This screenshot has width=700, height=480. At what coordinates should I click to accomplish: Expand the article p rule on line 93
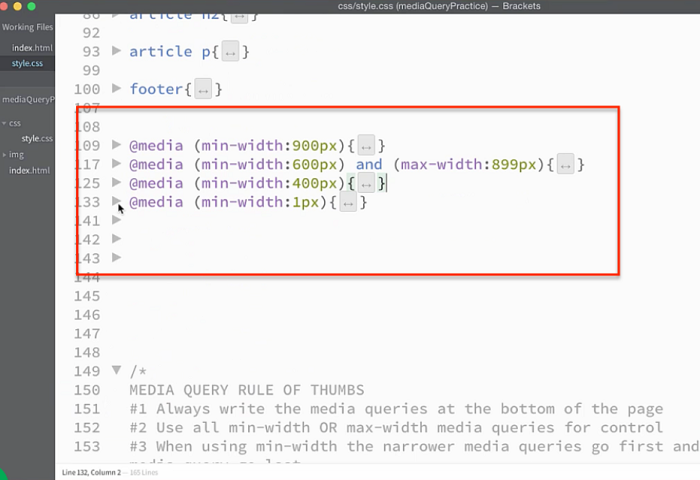pyautogui.click(x=118, y=51)
